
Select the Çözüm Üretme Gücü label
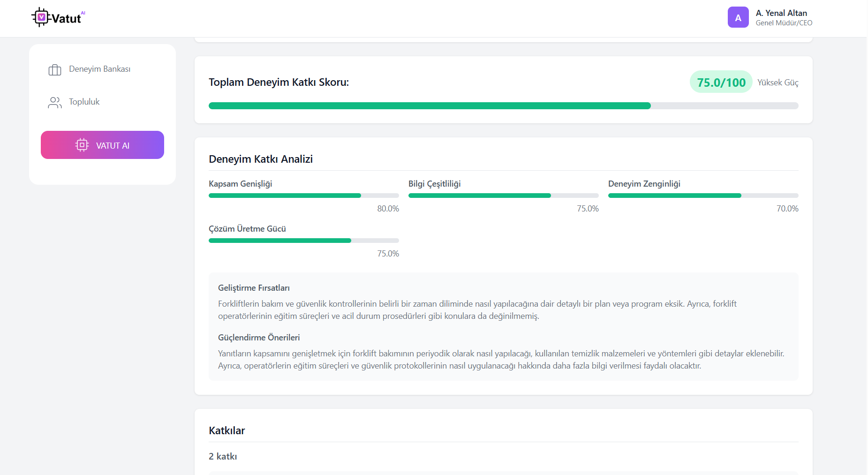247,229
